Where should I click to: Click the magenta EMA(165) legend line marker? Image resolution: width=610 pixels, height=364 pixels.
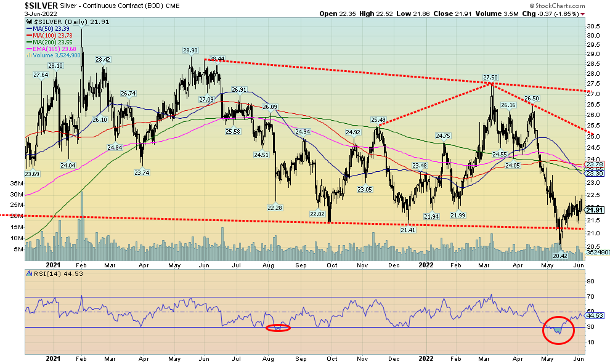(x=28, y=49)
